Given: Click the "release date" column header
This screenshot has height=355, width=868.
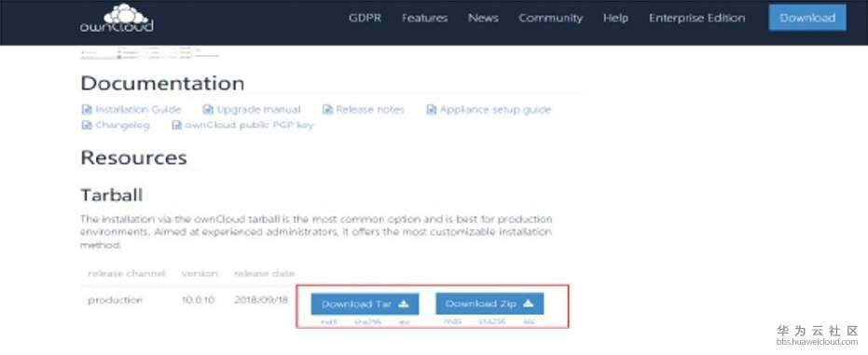Looking at the screenshot, I should 264,274.
